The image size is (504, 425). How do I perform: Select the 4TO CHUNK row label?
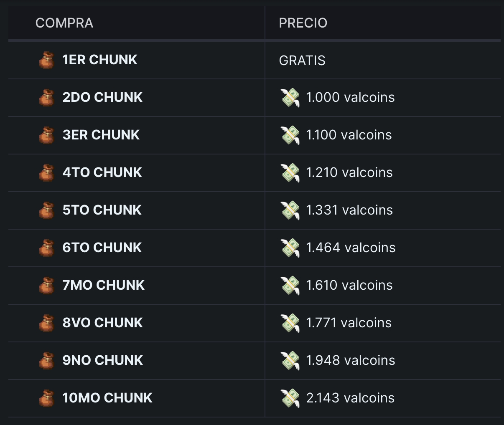[102, 172]
